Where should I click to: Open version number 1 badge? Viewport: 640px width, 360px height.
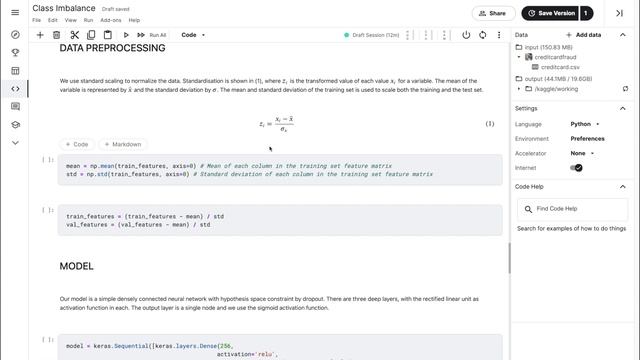pyautogui.click(x=586, y=13)
